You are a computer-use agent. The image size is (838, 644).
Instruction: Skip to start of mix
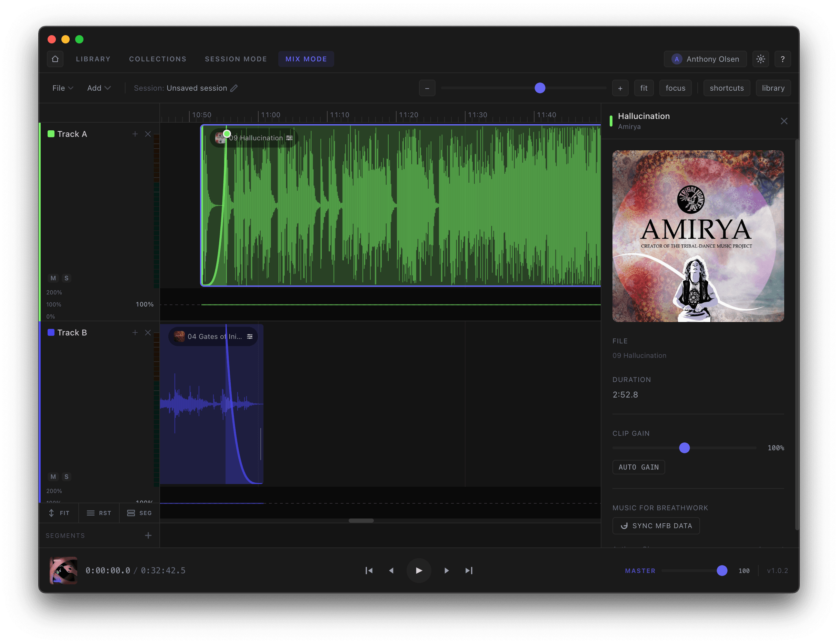[x=369, y=571]
